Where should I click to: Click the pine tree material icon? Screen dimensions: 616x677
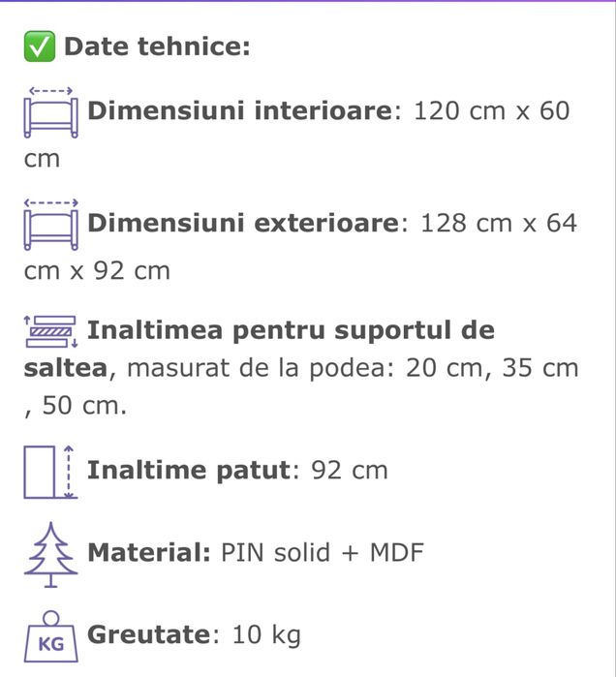coord(51,555)
